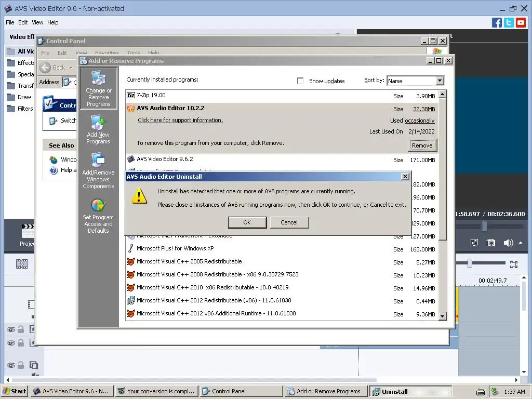This screenshot has width=532, height=399.
Task: Take a snapshot with camera icon
Action: click(x=490, y=243)
